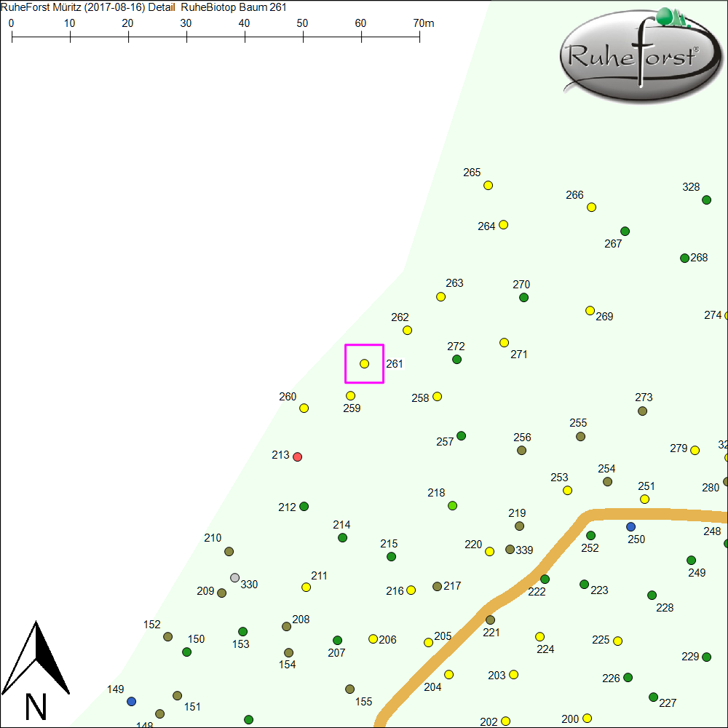This screenshot has width=728, height=728.
Task: Select the red tree marker 213
Action: tap(297, 456)
